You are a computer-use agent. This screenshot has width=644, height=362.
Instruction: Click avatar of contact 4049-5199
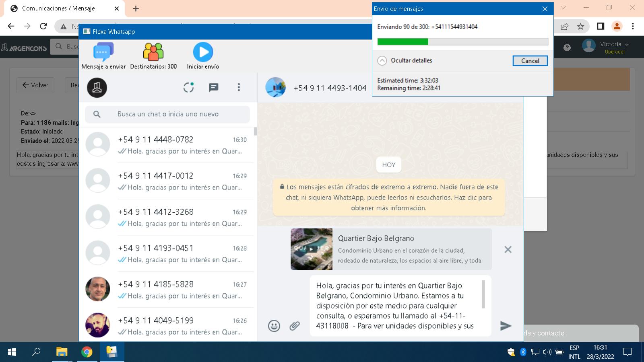(x=98, y=325)
